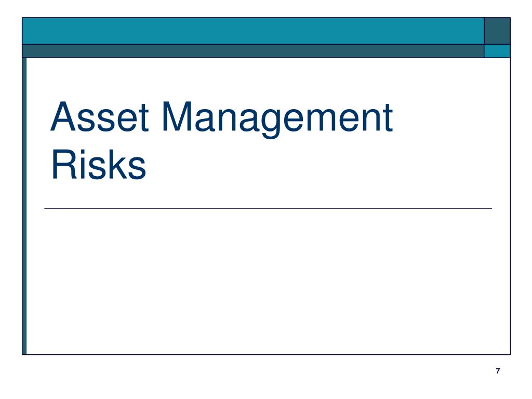Select the word "Management" in the heading
This screenshot has width=532, height=399.
pos(277,119)
